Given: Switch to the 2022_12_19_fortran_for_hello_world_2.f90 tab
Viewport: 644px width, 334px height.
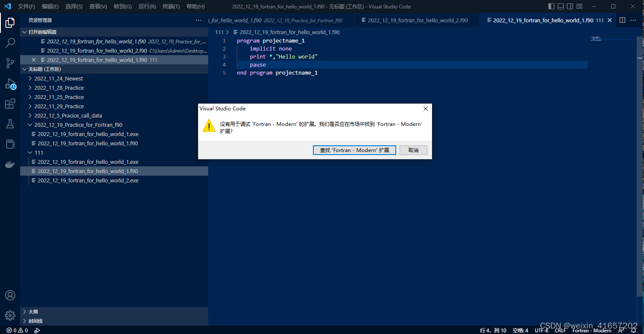Looking at the screenshot, I should coord(416,20).
